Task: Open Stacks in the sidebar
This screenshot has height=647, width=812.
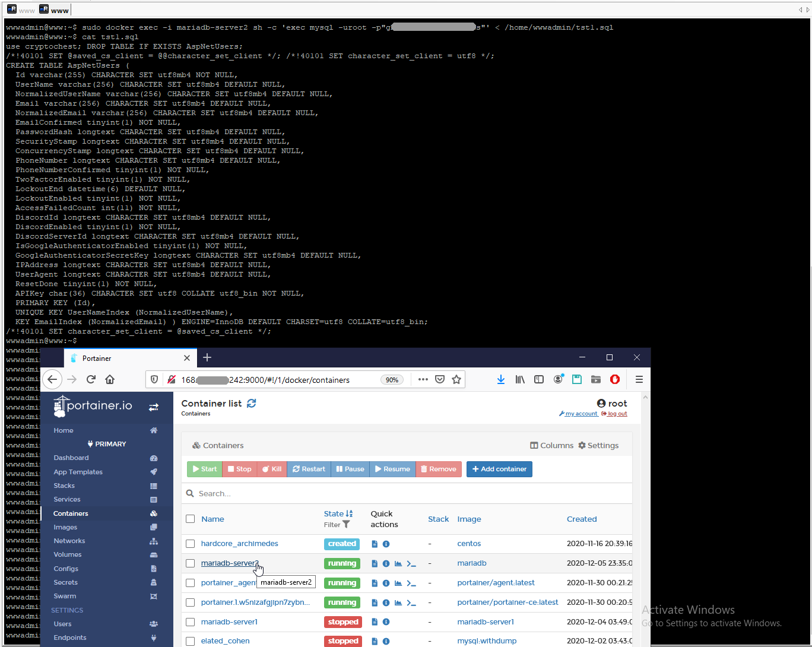Action: pos(64,486)
